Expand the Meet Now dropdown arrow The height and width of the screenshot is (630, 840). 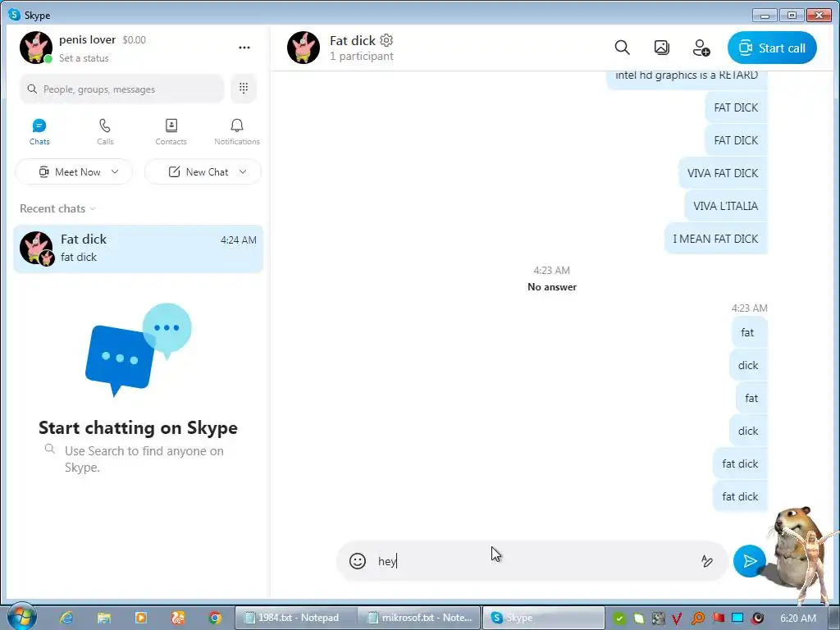tap(115, 172)
